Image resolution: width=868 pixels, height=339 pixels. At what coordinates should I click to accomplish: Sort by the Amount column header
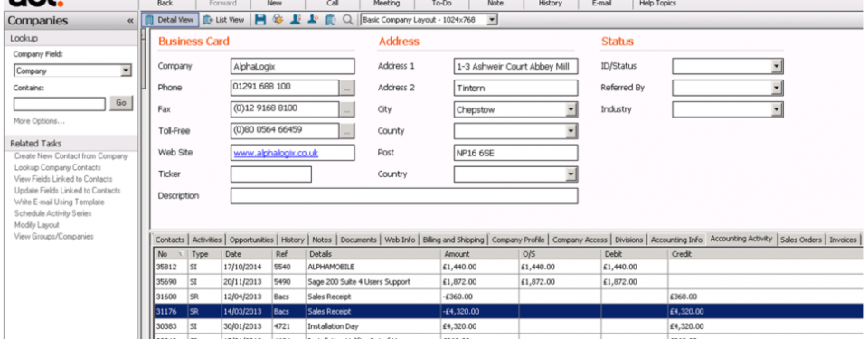click(479, 254)
